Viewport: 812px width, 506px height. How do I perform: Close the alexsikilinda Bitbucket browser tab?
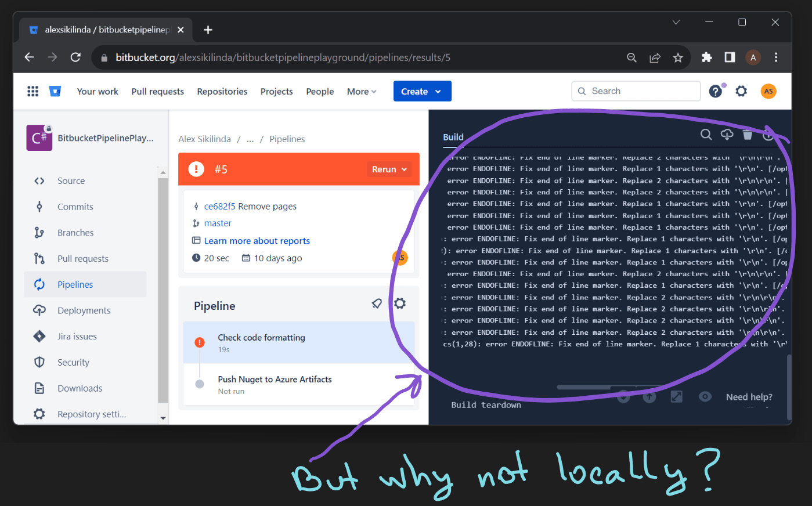point(181,30)
